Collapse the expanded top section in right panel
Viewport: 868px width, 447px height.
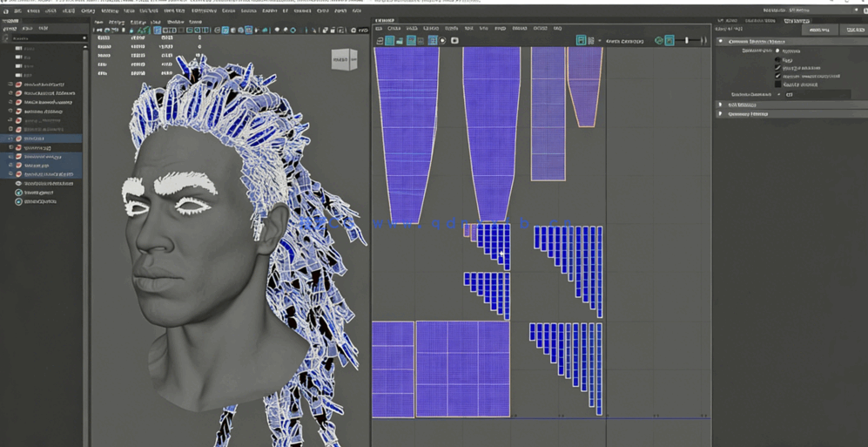tap(721, 41)
